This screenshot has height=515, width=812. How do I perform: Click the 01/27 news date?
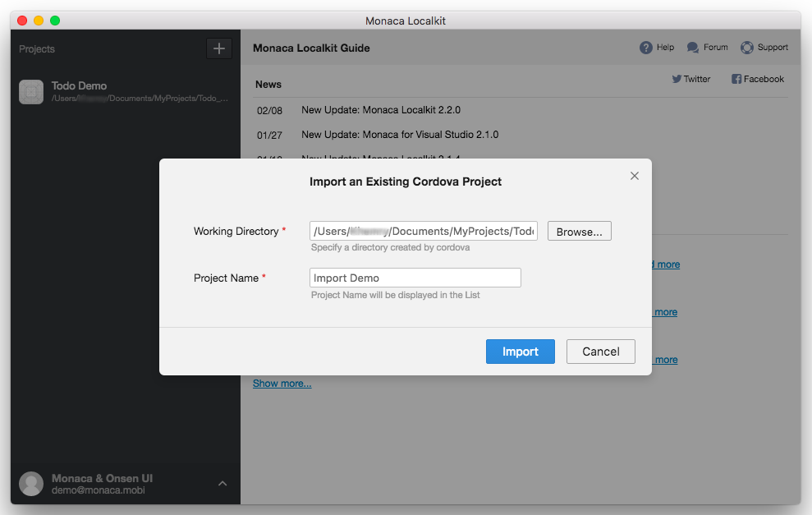(x=269, y=136)
